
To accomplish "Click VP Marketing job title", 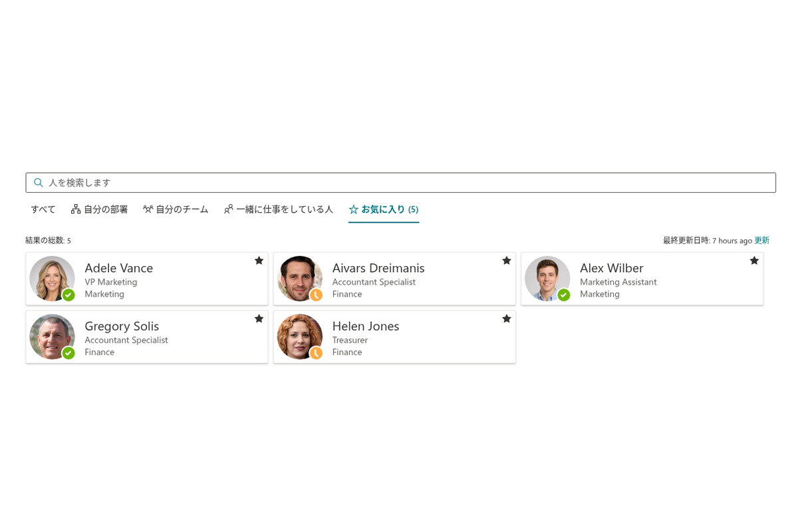I will click(111, 282).
